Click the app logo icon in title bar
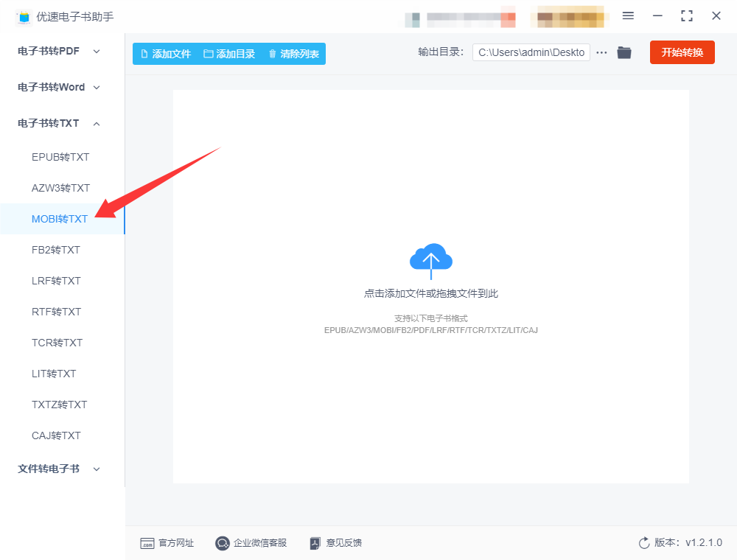The height and width of the screenshot is (560, 737). coord(24,18)
